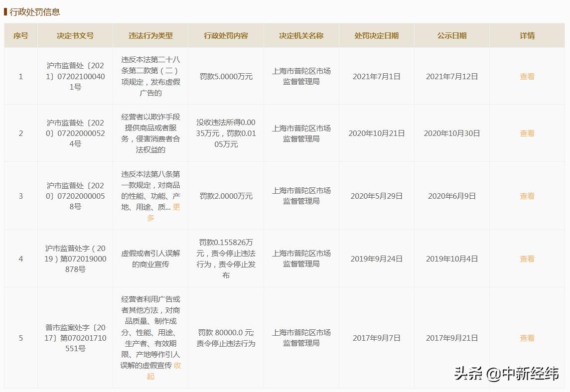Select the 2020年10月21日 decision date
This screenshot has width=570, height=392.
point(377,133)
